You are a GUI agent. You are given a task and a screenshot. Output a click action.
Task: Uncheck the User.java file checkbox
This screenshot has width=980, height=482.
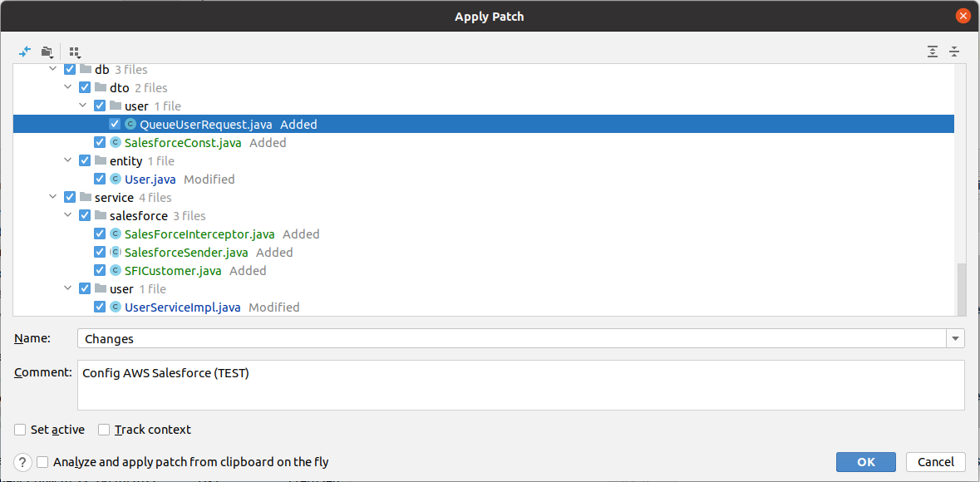click(x=101, y=180)
